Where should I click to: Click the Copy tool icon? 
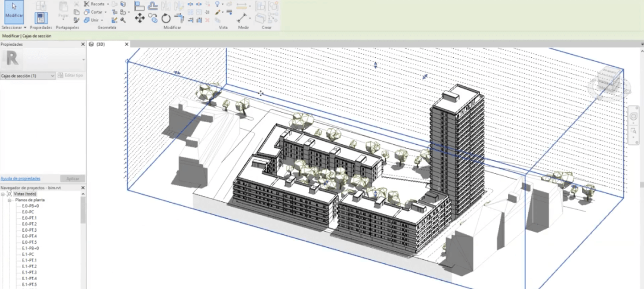click(153, 19)
